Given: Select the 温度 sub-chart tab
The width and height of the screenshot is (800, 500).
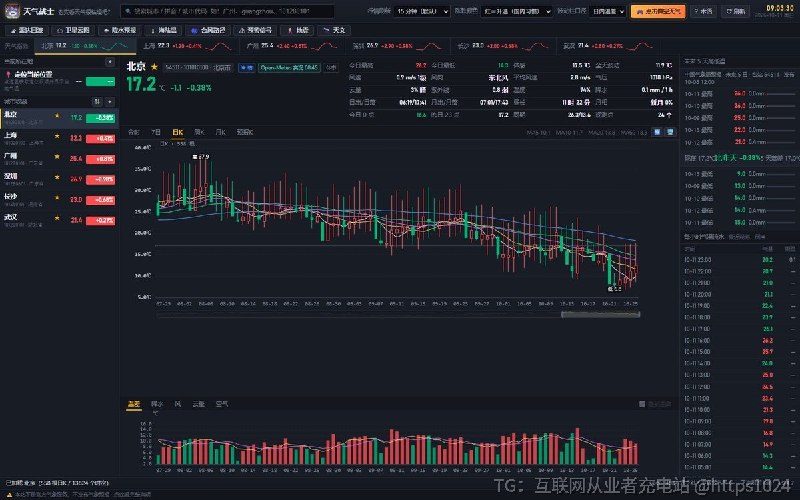Looking at the screenshot, I should [134, 404].
